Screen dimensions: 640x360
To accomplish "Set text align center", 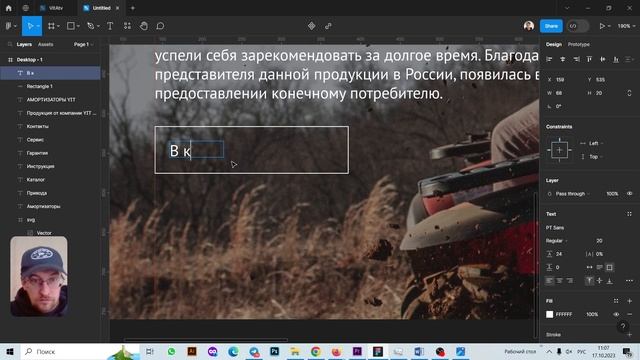I will tap(560, 281).
